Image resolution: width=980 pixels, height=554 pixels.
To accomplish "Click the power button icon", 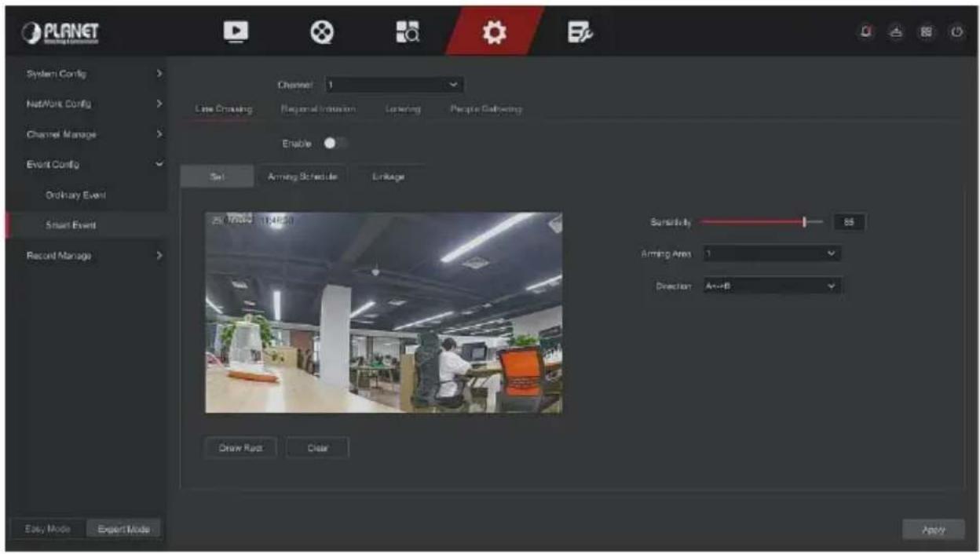I will 956,32.
